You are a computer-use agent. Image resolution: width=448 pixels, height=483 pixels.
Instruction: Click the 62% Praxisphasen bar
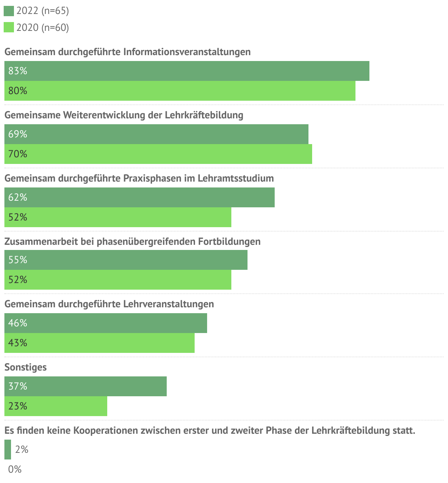[x=140, y=197]
